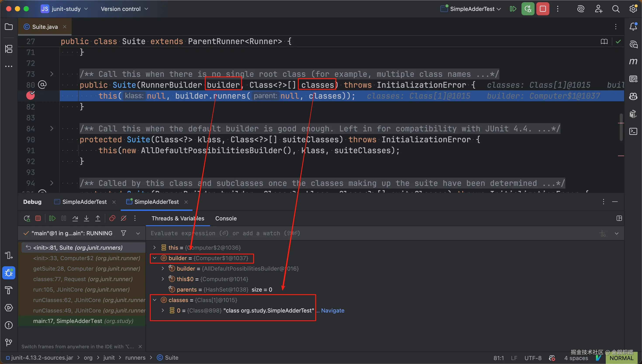Screen dimensions: 642x364
Task: Click the Navigate link next to SimpleAdderTest
Action: click(x=332, y=311)
